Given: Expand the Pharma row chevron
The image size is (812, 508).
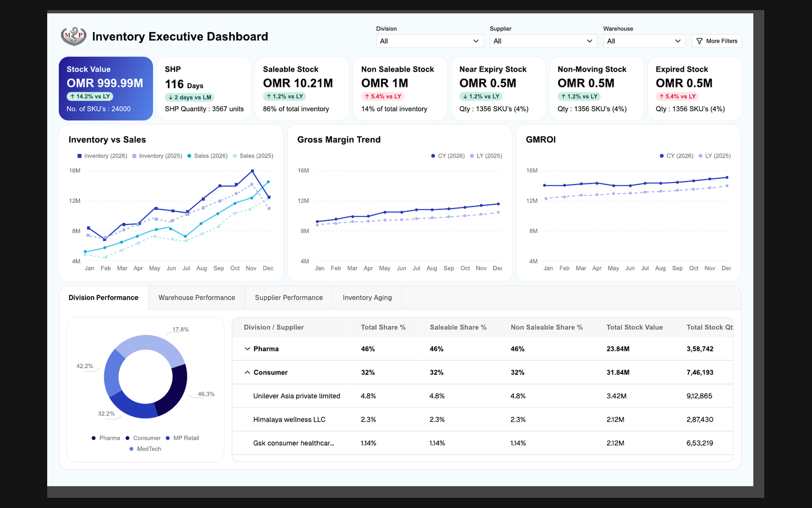Looking at the screenshot, I should [247, 349].
